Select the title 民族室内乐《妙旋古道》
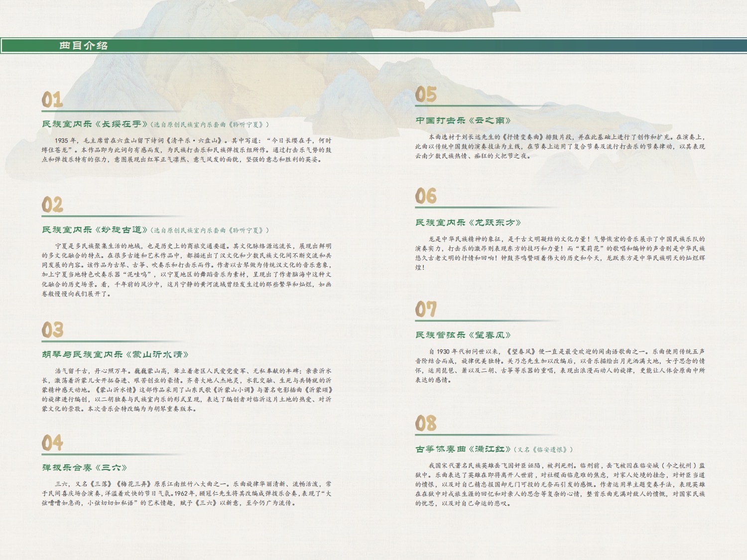The image size is (747, 560). click(95, 230)
